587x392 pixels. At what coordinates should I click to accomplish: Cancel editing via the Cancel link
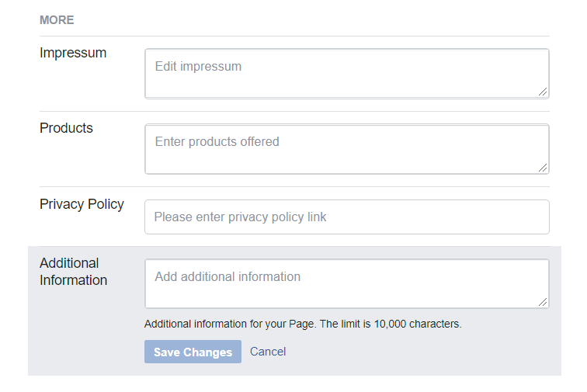click(x=268, y=352)
